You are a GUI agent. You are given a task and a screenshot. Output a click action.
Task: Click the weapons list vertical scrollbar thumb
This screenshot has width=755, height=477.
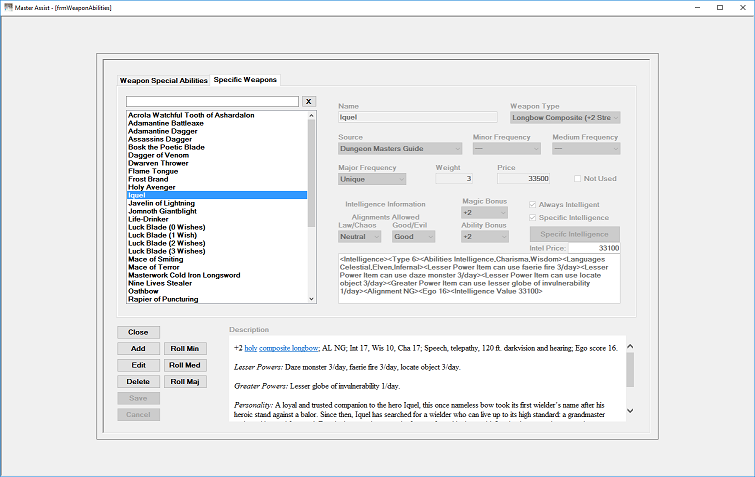312,173
